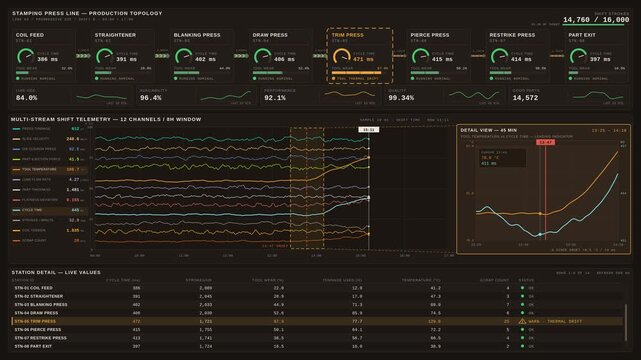Click flow arrows between Draw Press and Trim Press

point(320,56)
